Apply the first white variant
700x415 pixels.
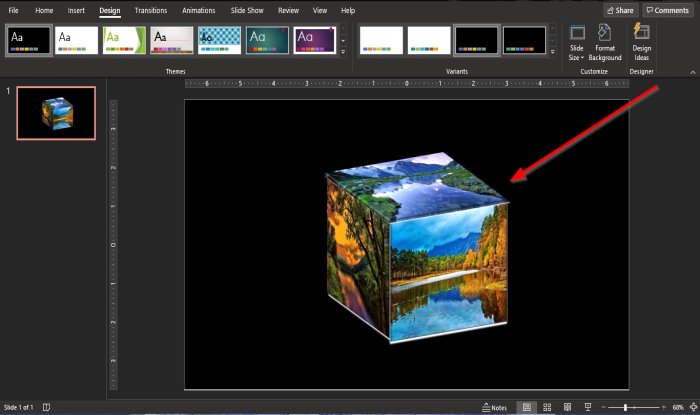point(381,40)
